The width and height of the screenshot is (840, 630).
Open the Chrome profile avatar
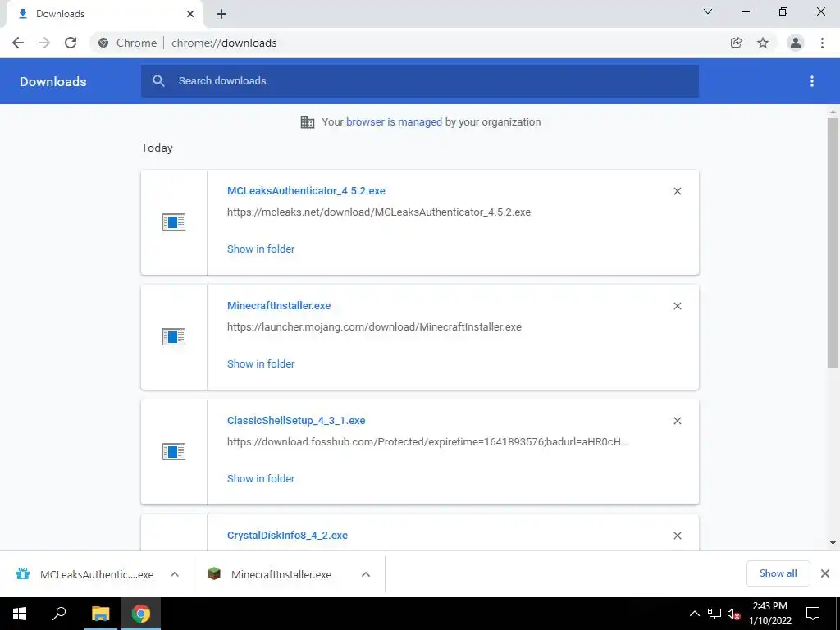[796, 43]
